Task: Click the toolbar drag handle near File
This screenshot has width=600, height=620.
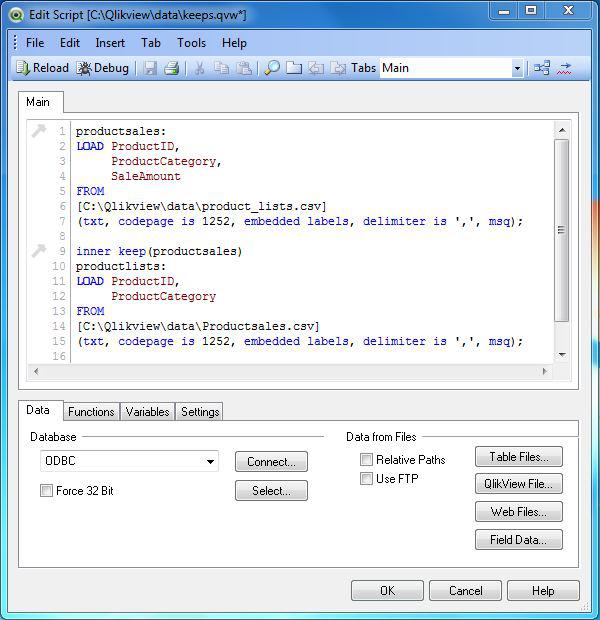Action: (x=15, y=43)
